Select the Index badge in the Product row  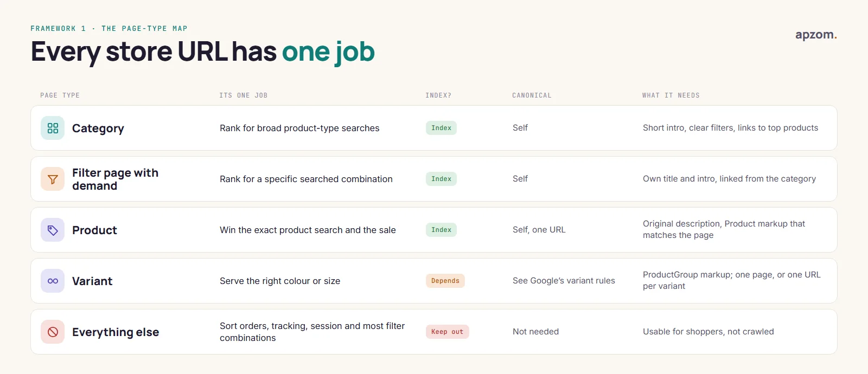click(441, 230)
